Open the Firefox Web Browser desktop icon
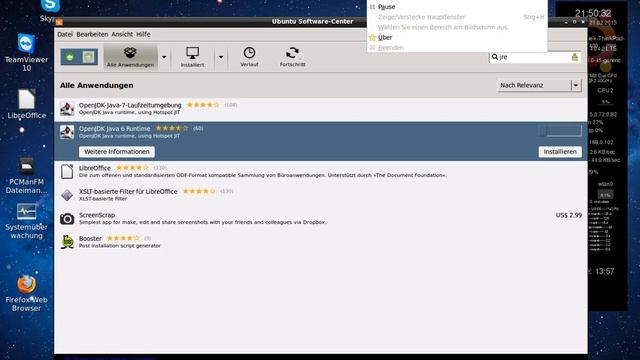Viewport: 640px width, 360px height. tap(26, 293)
